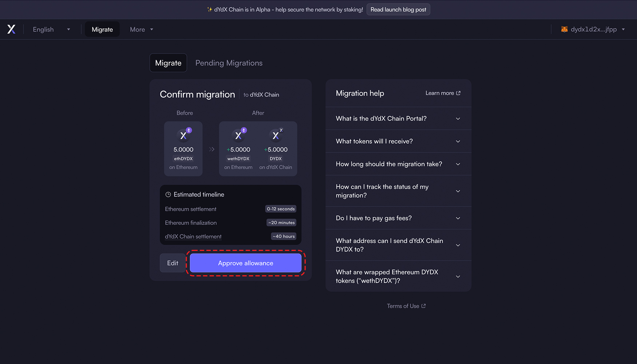Click the dYdX logo in the header
This screenshot has height=364, width=637.
click(x=11, y=29)
